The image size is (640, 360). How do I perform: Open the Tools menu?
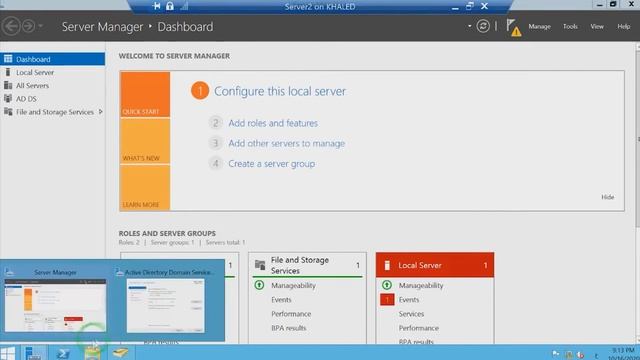[570, 27]
